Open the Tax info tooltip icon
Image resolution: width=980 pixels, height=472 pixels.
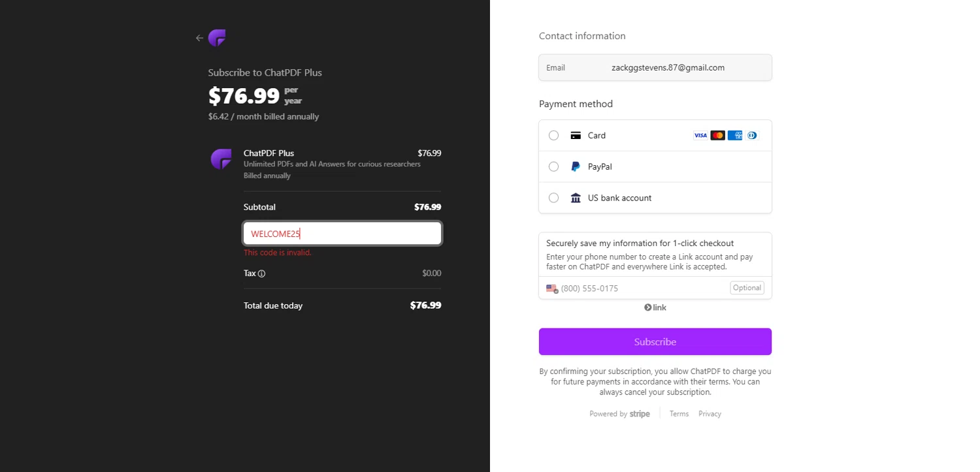(x=261, y=274)
